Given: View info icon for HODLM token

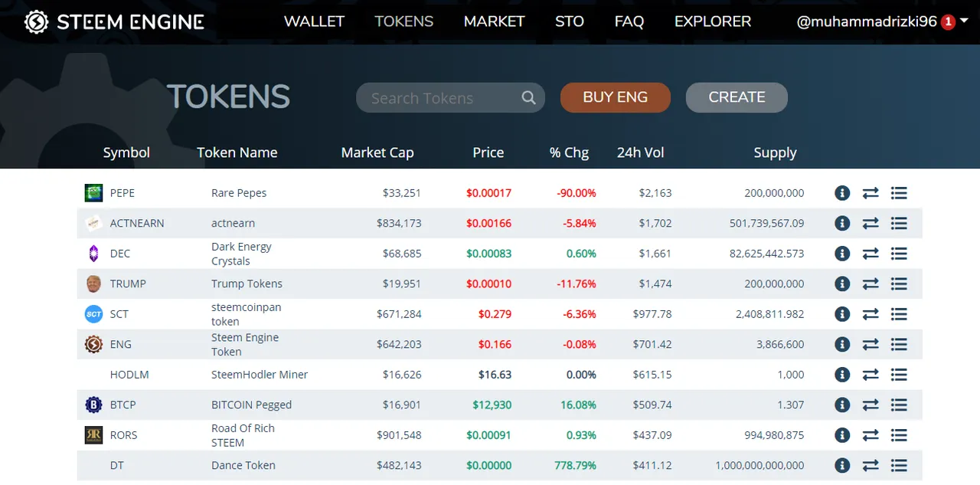Looking at the screenshot, I should pyautogui.click(x=842, y=375).
